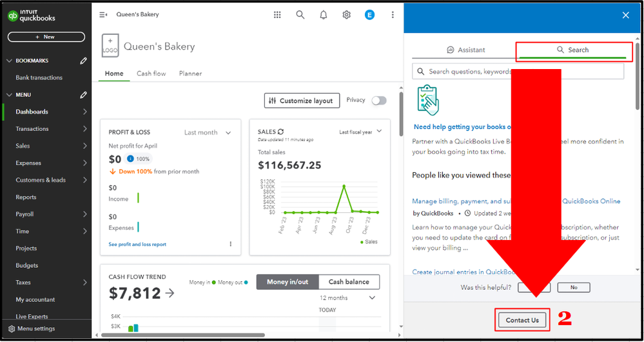Add company logo placeholder
644x342 pixels.
[x=110, y=46]
